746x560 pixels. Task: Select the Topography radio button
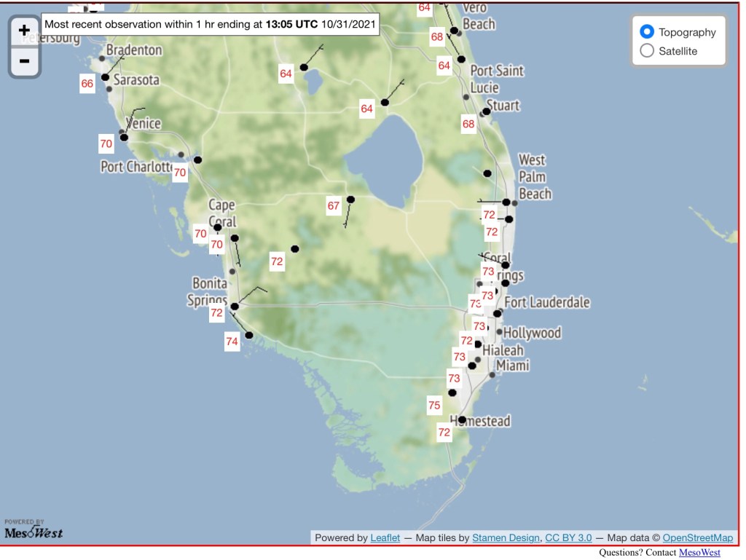[x=646, y=32]
